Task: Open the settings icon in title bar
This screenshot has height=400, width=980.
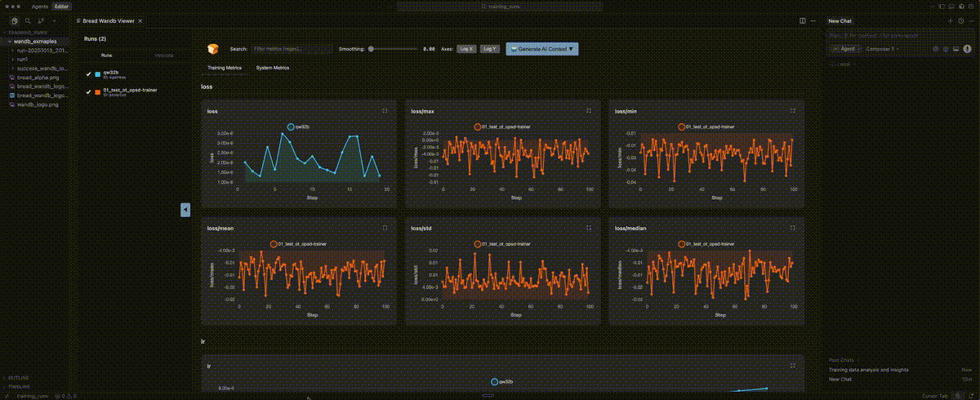Action: point(971,6)
